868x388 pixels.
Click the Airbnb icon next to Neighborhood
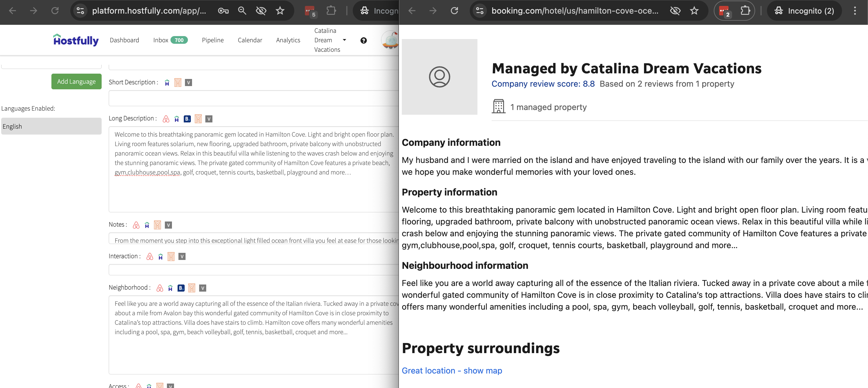160,288
